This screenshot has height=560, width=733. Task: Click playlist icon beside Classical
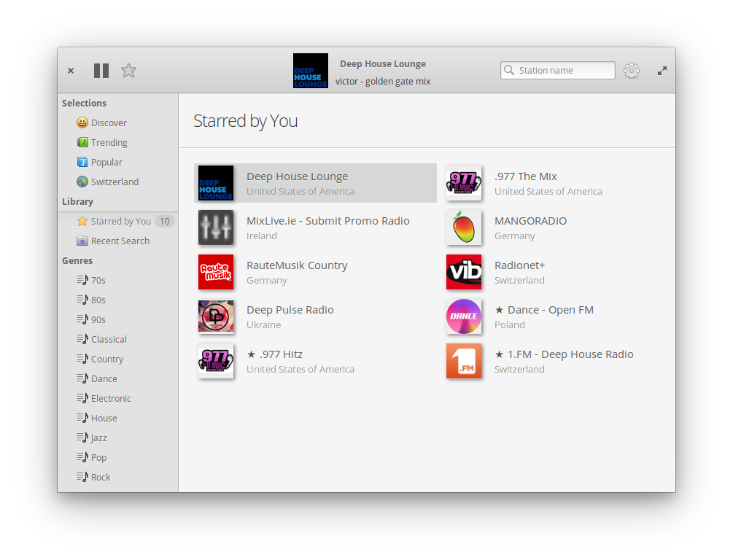tap(82, 338)
